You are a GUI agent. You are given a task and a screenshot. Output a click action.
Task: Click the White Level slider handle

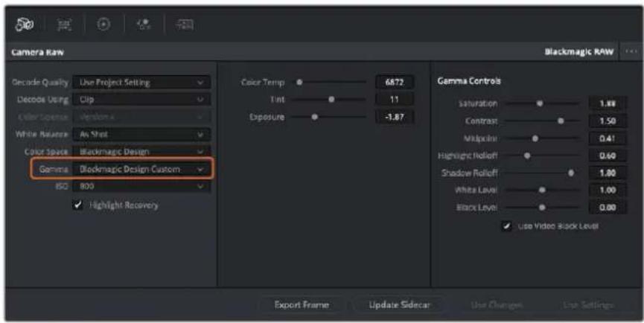pos(542,191)
